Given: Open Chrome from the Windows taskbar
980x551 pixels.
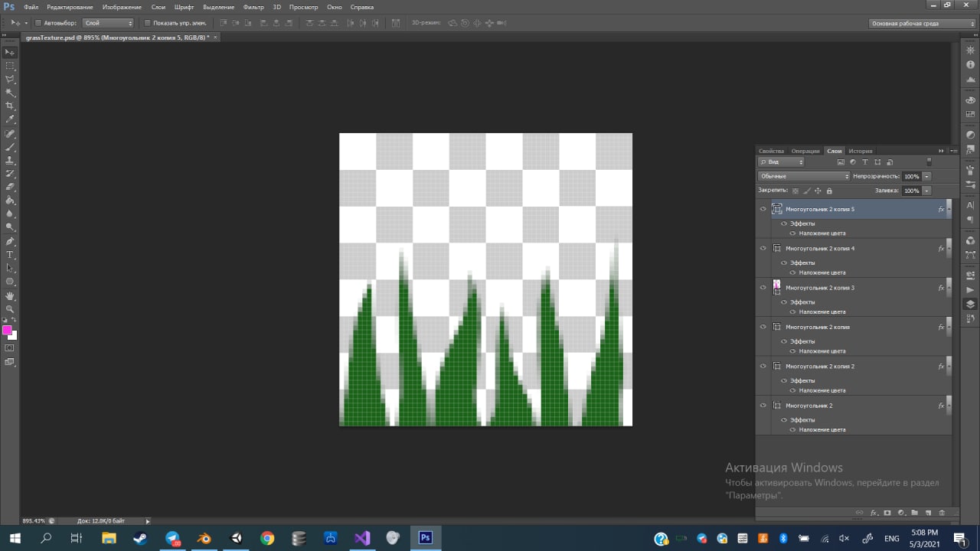Looking at the screenshot, I should click(267, 538).
